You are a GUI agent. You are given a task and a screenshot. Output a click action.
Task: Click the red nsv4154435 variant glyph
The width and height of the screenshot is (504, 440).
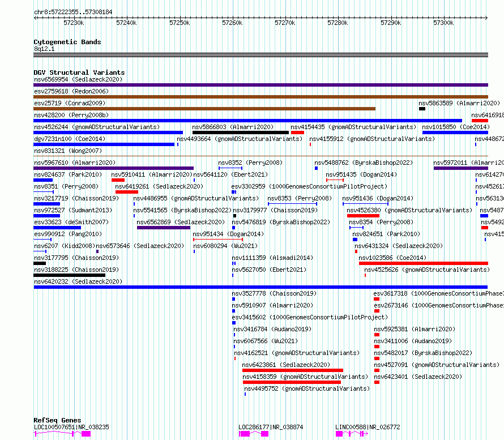click(x=297, y=133)
